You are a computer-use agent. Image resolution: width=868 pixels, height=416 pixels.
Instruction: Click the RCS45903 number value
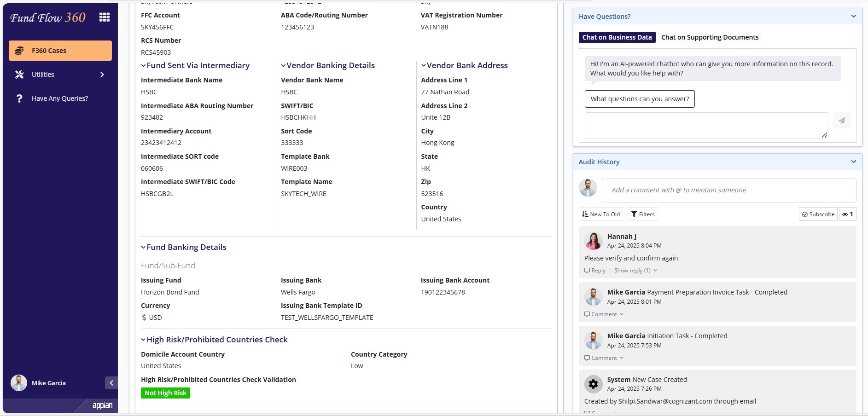point(156,52)
